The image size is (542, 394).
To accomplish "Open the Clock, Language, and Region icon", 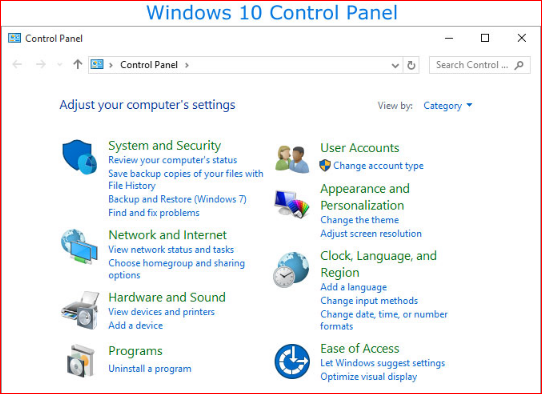I will tap(291, 270).
